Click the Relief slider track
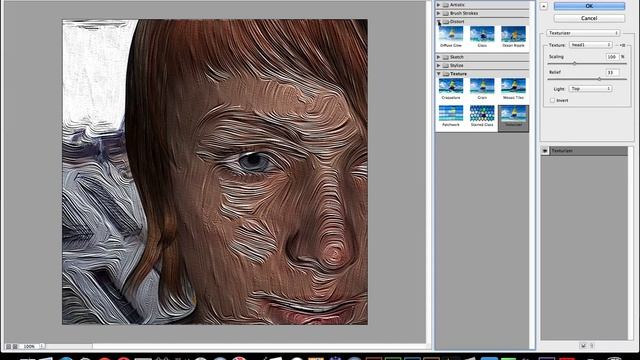Screen dimensions: 640x360 pos(587,79)
